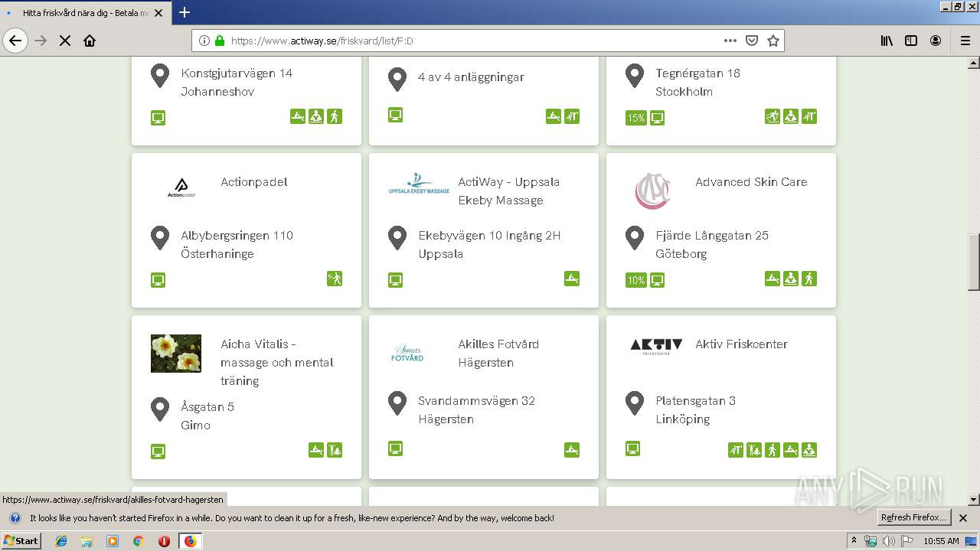Open the ActiWay - Uppsala Ekeby Massage listing
The height and width of the screenshot is (551, 980).
click(509, 191)
